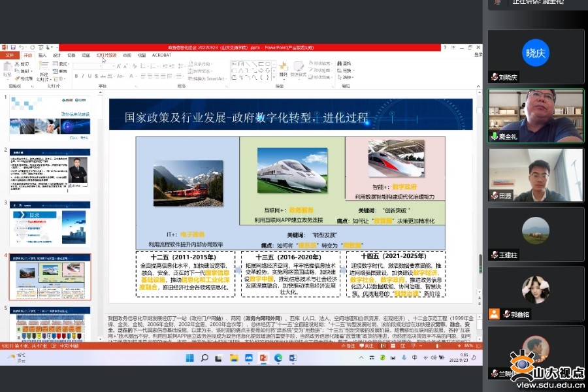Viewport: 588px width, 392px height.
Task: Add a slide via 新建幻灯片
Action: (44, 72)
